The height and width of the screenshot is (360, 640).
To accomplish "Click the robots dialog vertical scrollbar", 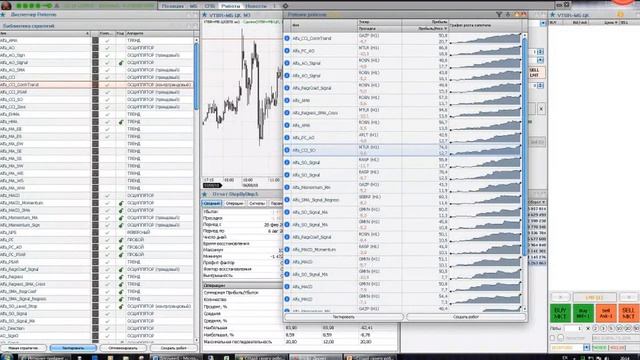I will 524,147.
